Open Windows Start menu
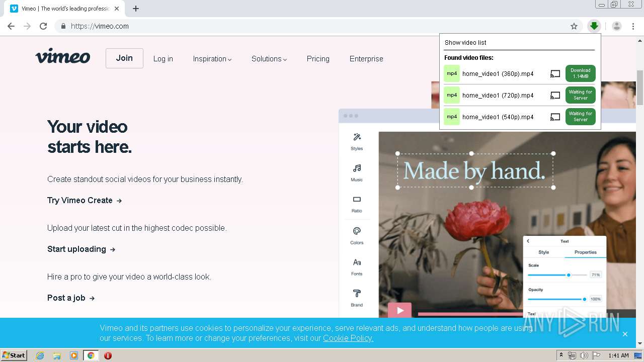This screenshot has width=644, height=362. [x=14, y=355]
